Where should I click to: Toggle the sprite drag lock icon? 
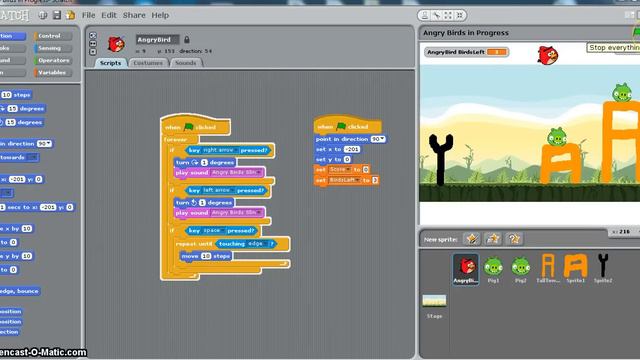187,40
